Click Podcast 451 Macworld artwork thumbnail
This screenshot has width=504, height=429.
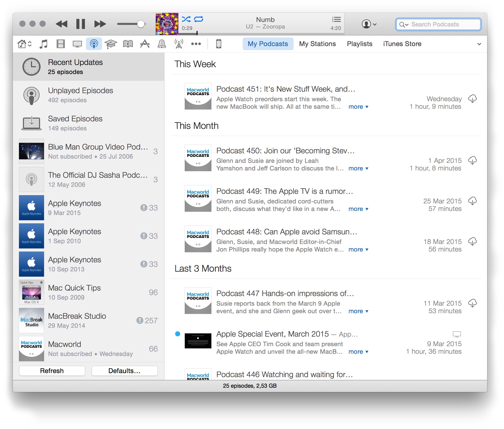(198, 96)
